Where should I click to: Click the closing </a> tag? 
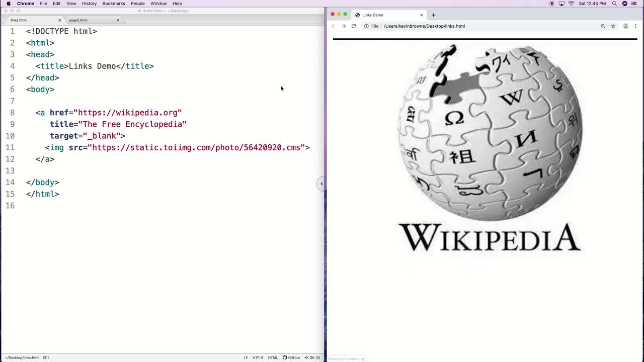click(x=45, y=159)
